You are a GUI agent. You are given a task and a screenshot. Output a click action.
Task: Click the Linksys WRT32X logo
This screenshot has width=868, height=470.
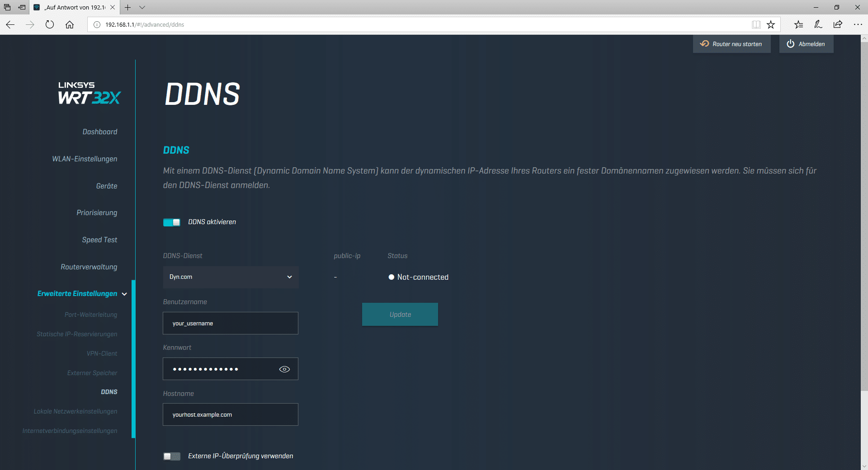pos(89,93)
